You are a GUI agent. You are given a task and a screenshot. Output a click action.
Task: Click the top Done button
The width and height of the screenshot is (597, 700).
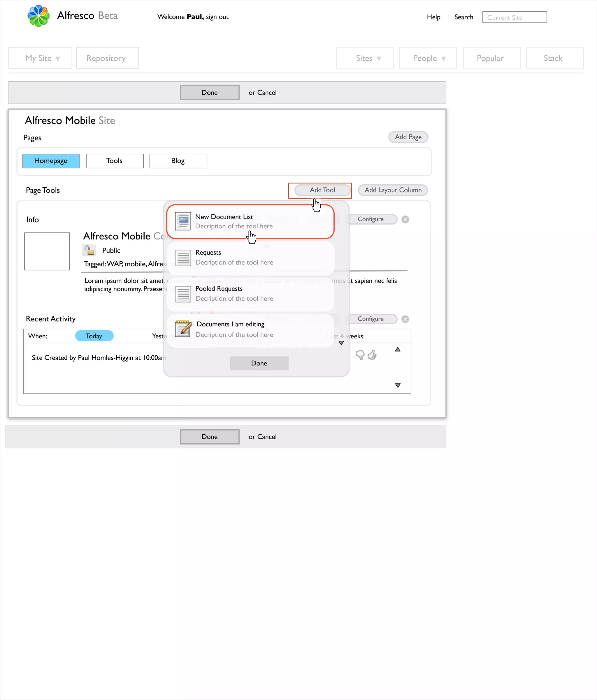210,92
